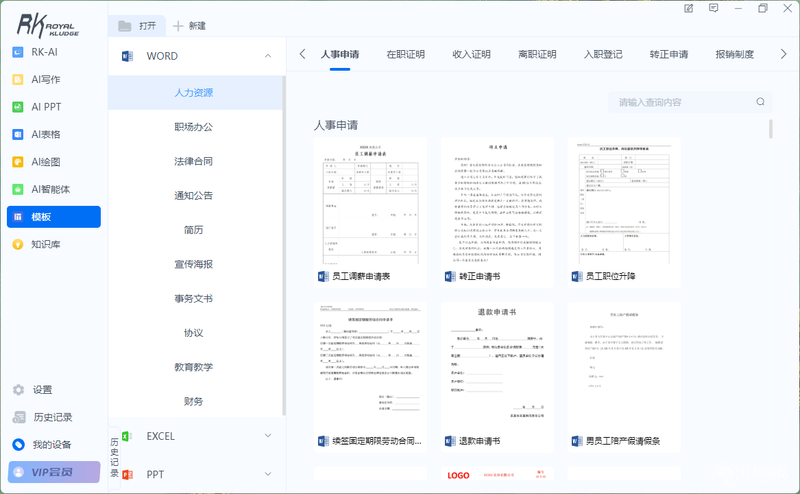
Task: Launch the AI PPT icon
Action: point(18,107)
